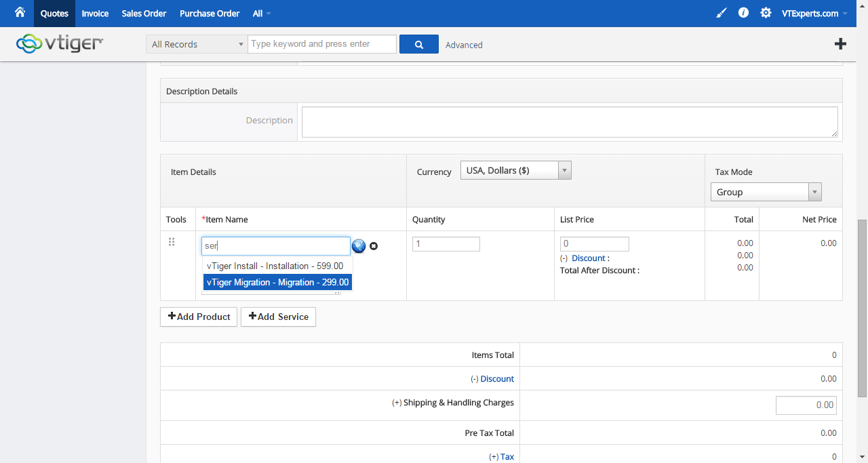Image resolution: width=868 pixels, height=463 pixels.
Task: Click the Item Details heading
Action: coord(193,172)
